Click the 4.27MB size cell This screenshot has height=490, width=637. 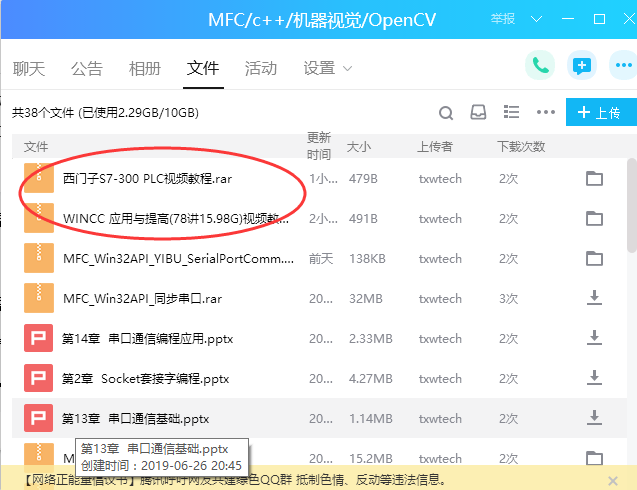pos(370,379)
